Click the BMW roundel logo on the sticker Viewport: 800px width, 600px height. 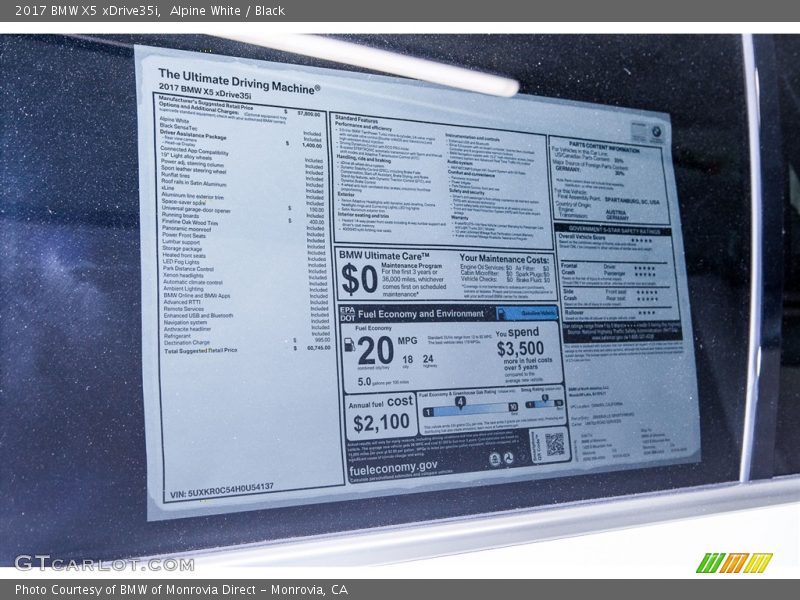click(657, 132)
